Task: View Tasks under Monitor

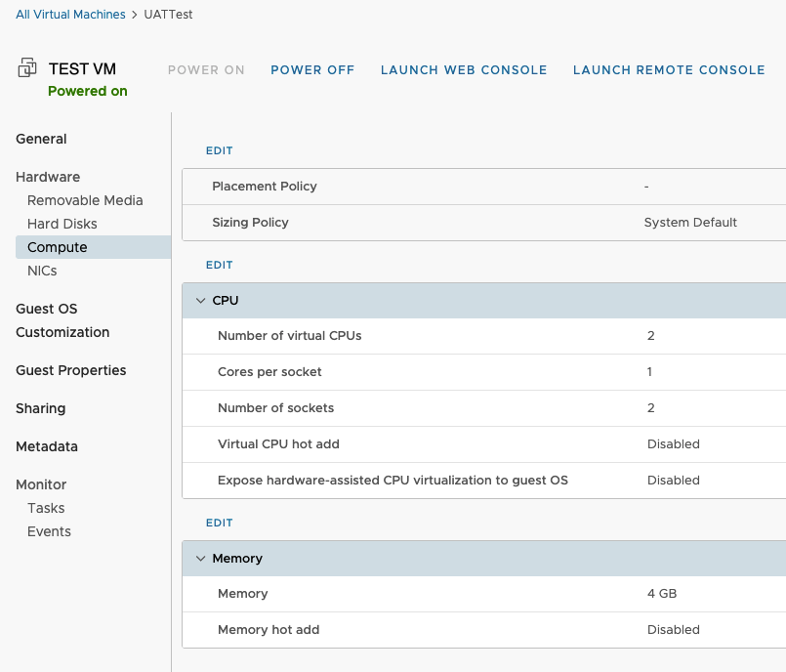Action: [x=47, y=508]
